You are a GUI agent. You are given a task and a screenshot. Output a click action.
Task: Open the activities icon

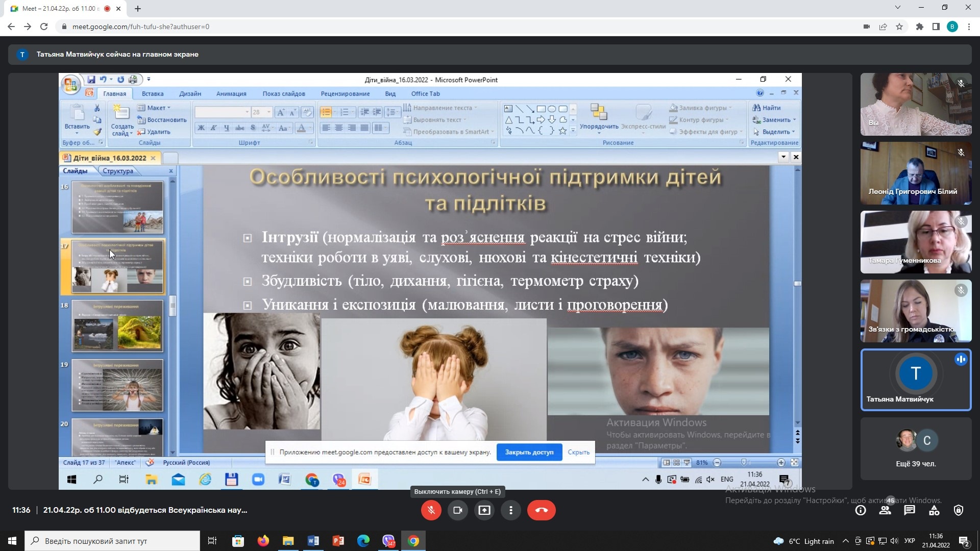point(934,510)
